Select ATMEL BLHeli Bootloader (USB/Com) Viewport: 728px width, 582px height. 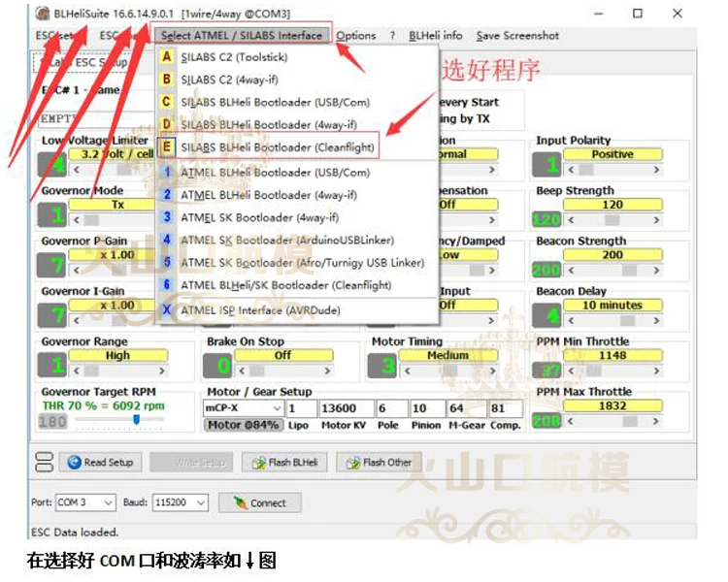[x=276, y=173]
